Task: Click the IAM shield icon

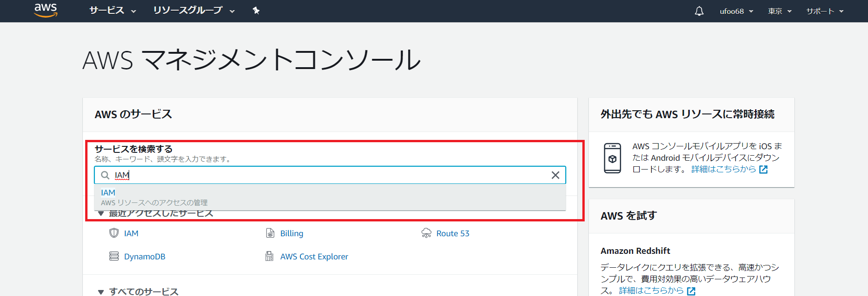Action: point(114,233)
